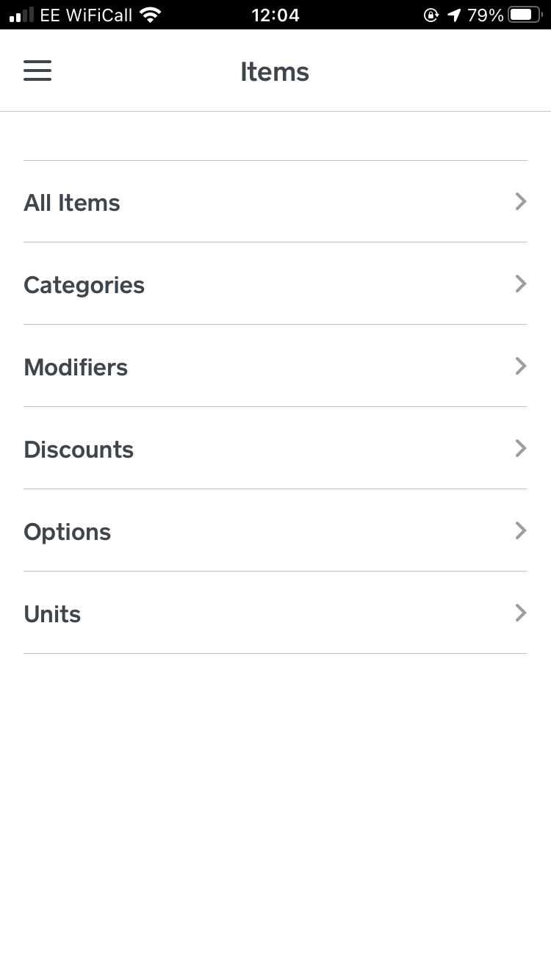551x980 pixels.
Task: Tap the Modifiers chevron arrow
Action: 521,366
